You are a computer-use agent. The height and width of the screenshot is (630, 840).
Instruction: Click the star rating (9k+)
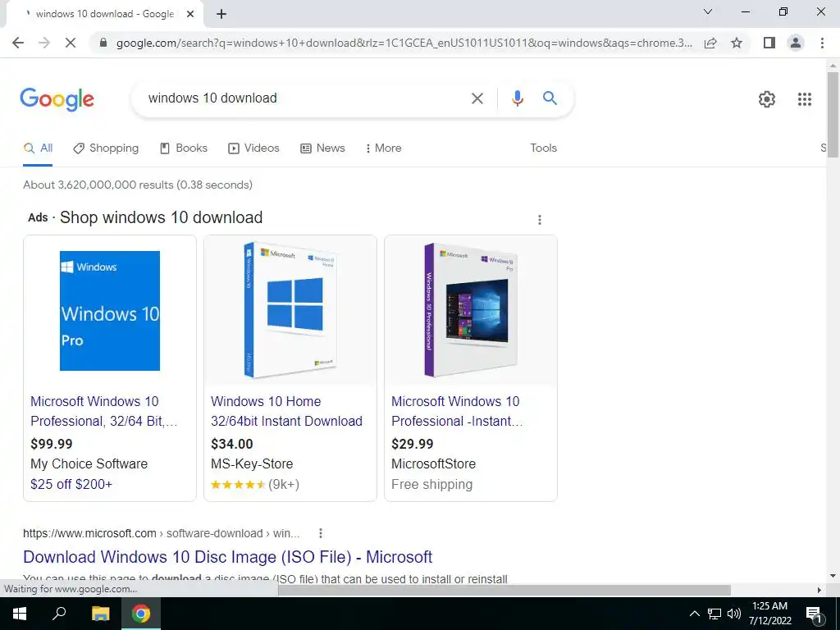pos(255,484)
